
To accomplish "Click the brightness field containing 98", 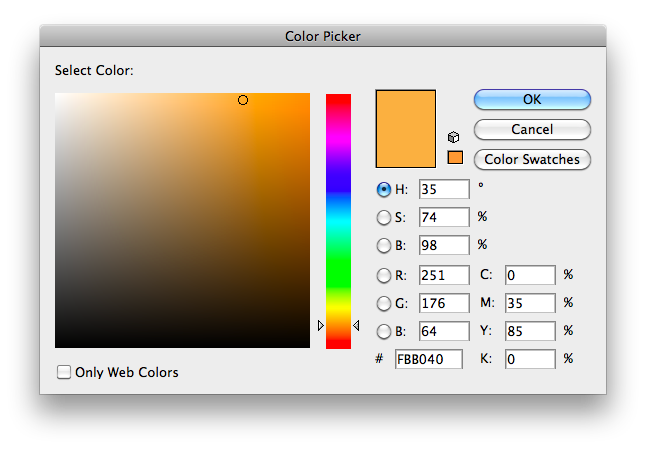I will coord(444,245).
